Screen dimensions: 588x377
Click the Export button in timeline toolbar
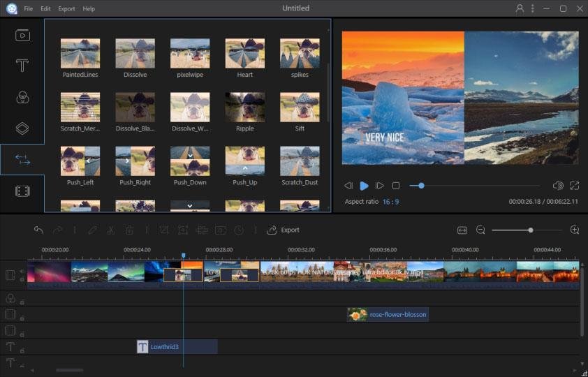[284, 230]
